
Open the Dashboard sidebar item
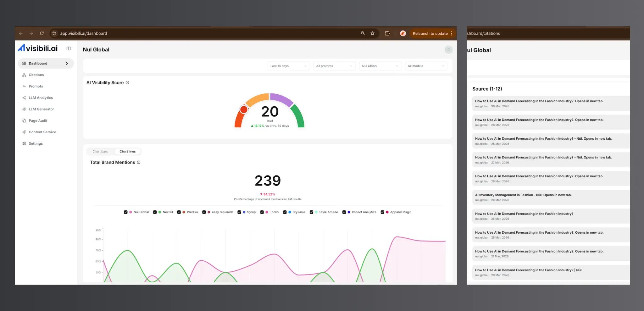tap(46, 64)
